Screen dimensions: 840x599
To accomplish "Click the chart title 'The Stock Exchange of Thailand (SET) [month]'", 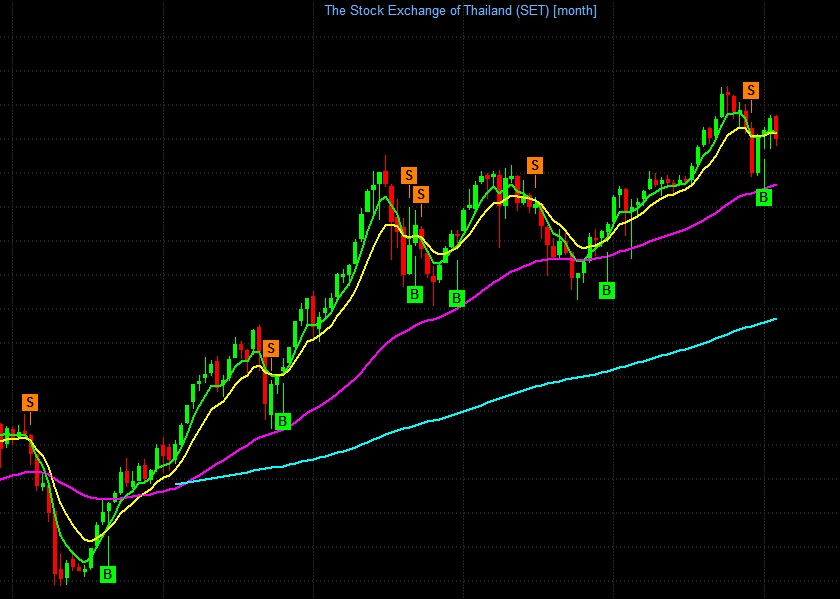I will 460,10.
